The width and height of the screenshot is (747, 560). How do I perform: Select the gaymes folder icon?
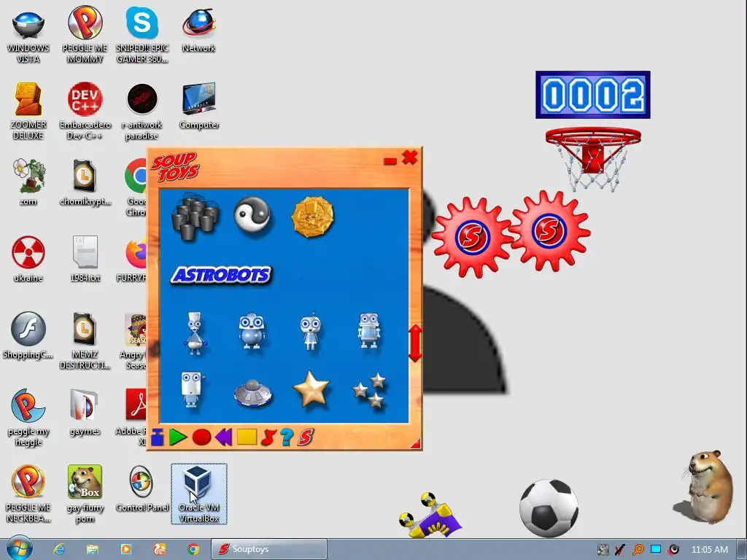[85, 413]
